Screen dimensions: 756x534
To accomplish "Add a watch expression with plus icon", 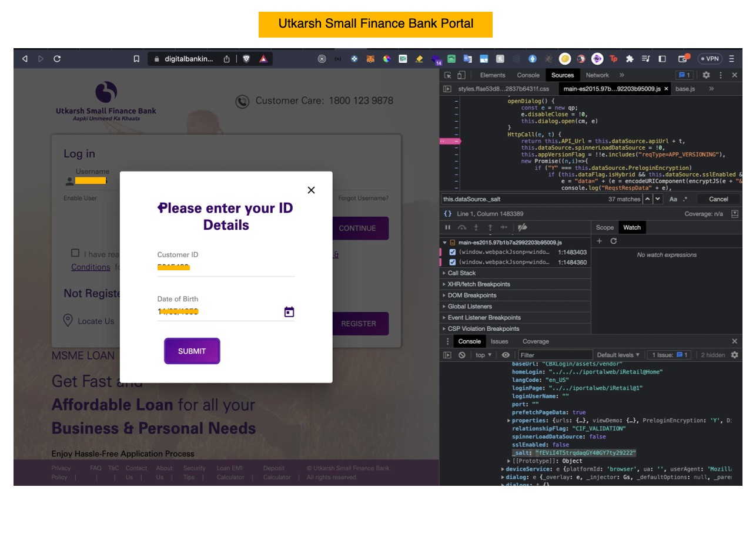I will pyautogui.click(x=600, y=241).
